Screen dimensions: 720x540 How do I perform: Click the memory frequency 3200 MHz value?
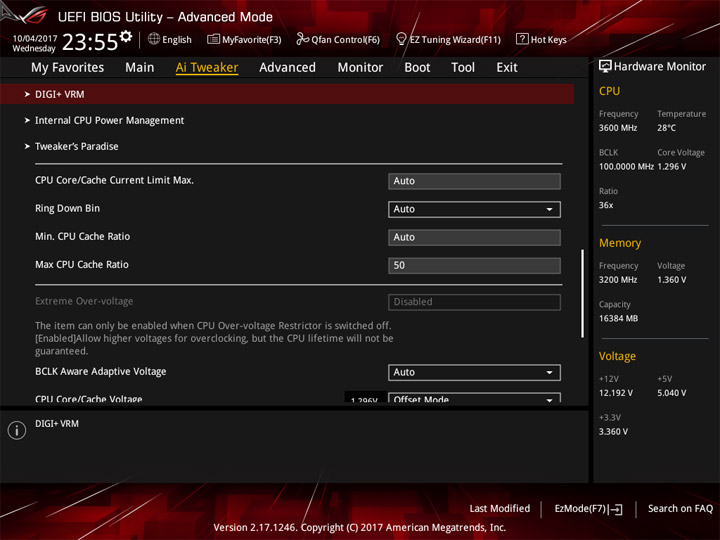pos(618,280)
